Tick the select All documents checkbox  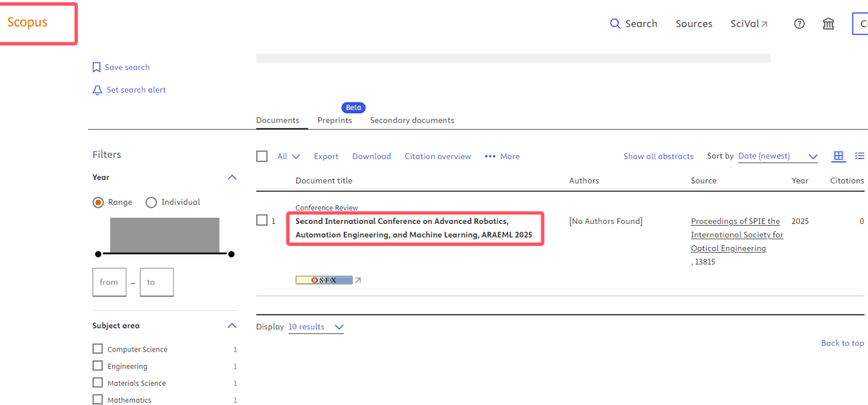pyautogui.click(x=262, y=156)
